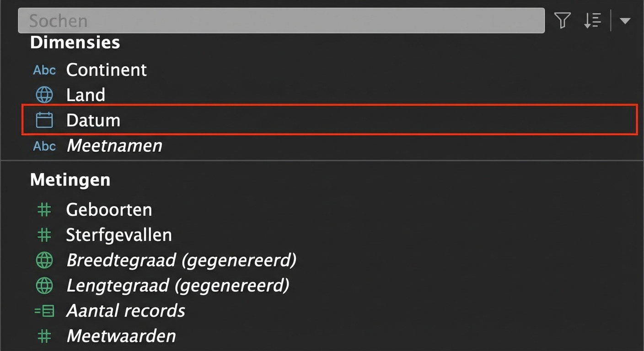
Task: Click the number icon beside Sterfgevallen
Action: [x=44, y=235]
